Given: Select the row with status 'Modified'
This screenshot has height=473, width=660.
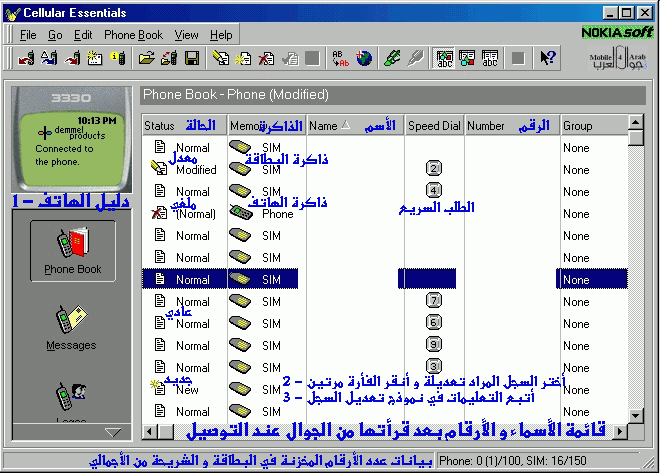Looking at the screenshot, I should [385, 170].
